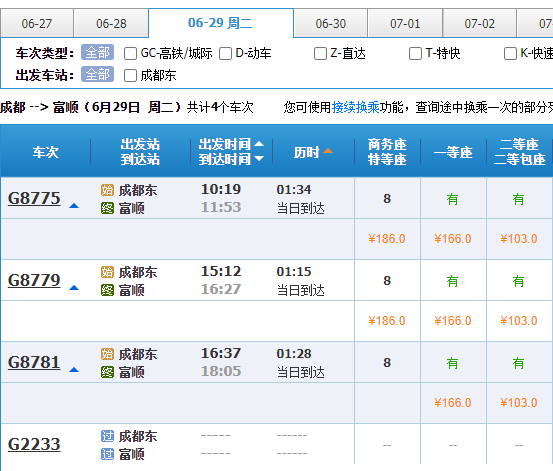Click G8781 arrival time 18:05
The width and height of the screenshot is (553, 471).
click(x=221, y=371)
